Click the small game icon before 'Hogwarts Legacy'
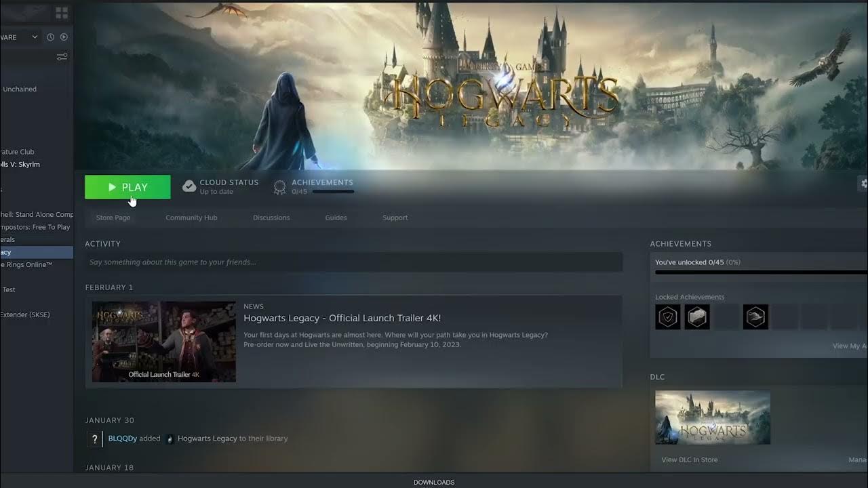Image resolution: width=868 pixels, height=488 pixels. click(x=170, y=439)
